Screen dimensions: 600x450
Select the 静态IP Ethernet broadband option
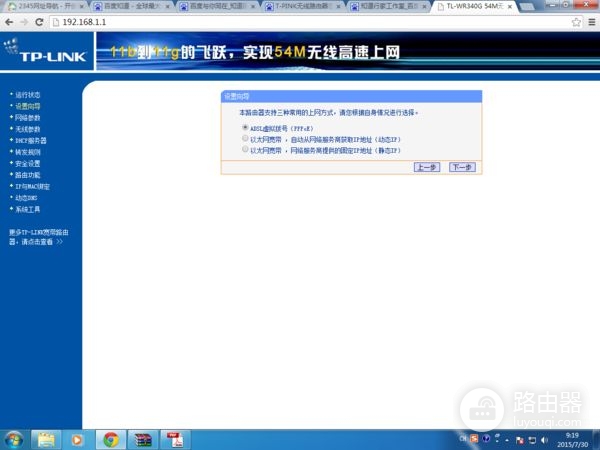click(x=245, y=150)
